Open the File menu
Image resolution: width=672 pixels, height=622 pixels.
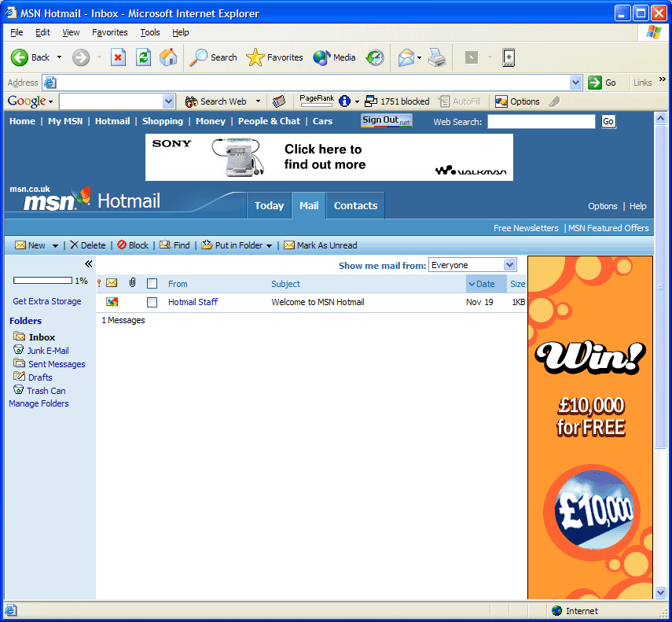click(x=17, y=32)
